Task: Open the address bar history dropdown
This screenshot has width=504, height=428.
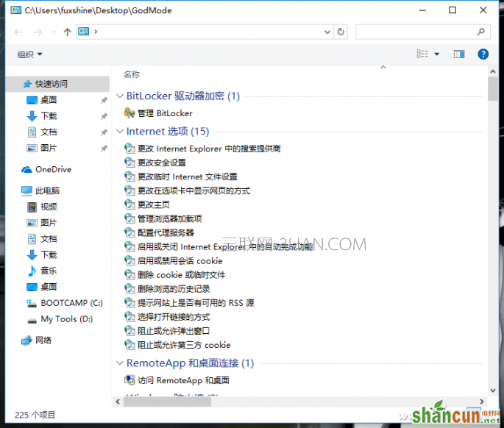Action: [327, 32]
